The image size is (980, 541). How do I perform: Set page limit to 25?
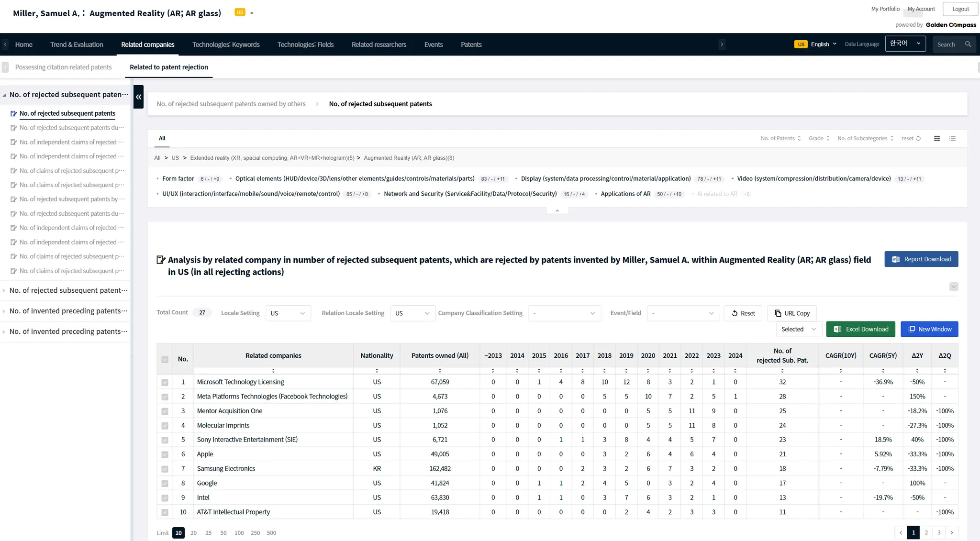(x=208, y=533)
